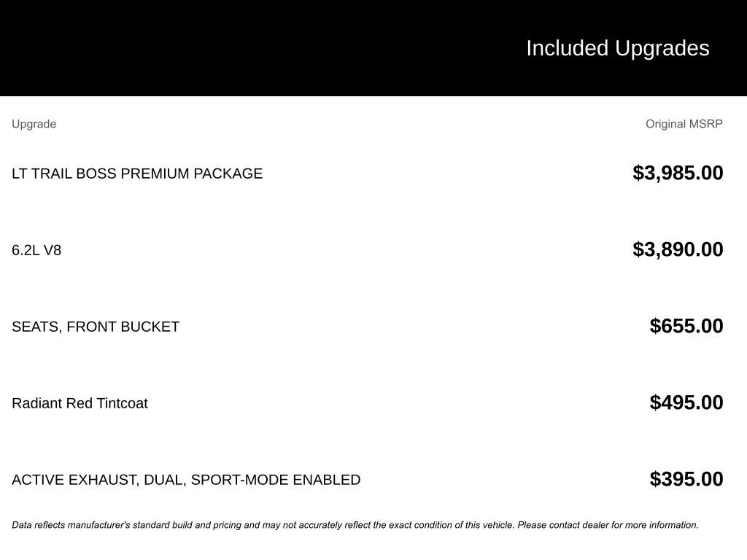Click the word Tintcoat in paint upgrade
747x560 pixels.
click(122, 403)
